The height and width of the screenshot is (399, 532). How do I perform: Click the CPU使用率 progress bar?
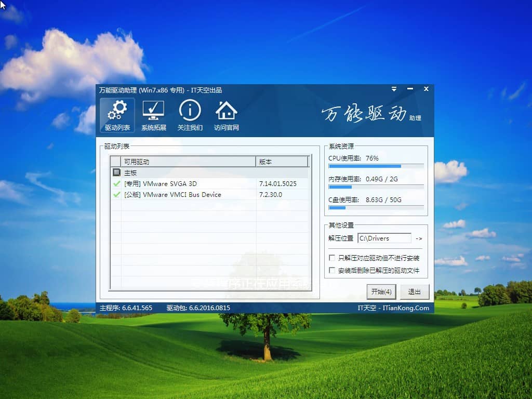tap(376, 166)
